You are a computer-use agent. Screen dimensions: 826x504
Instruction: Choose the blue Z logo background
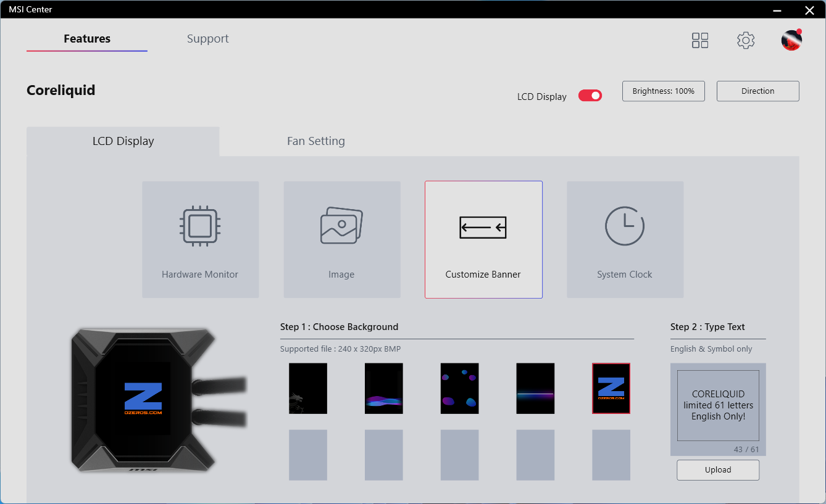[611, 388]
